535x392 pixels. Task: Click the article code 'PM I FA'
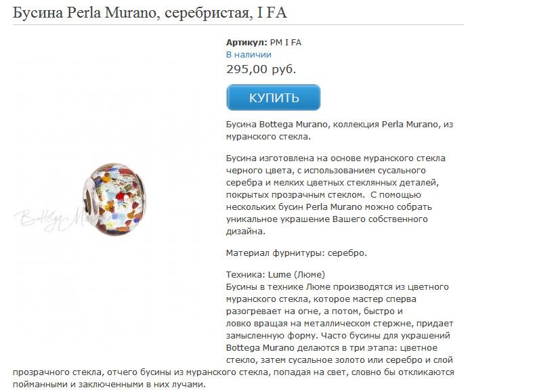(x=286, y=43)
